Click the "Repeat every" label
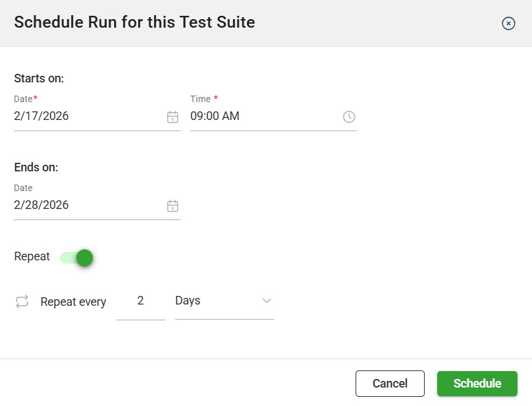The width and height of the screenshot is (532, 406). (x=73, y=302)
